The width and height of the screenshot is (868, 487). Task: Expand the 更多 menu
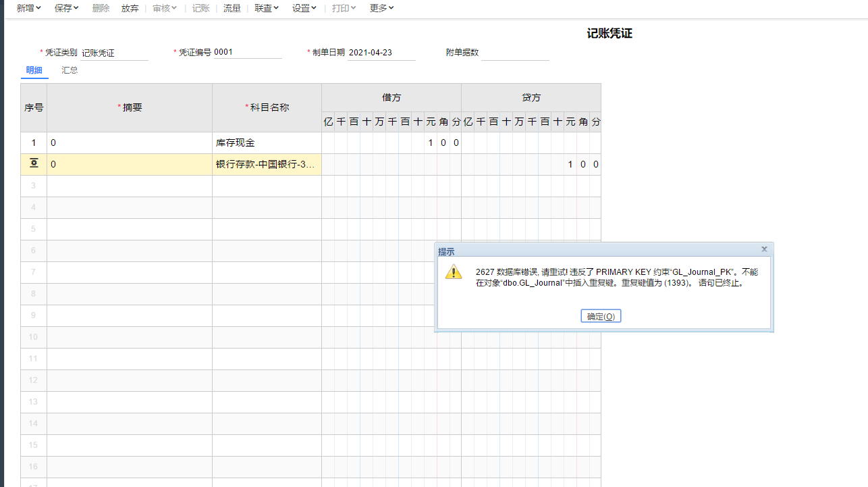coord(382,8)
